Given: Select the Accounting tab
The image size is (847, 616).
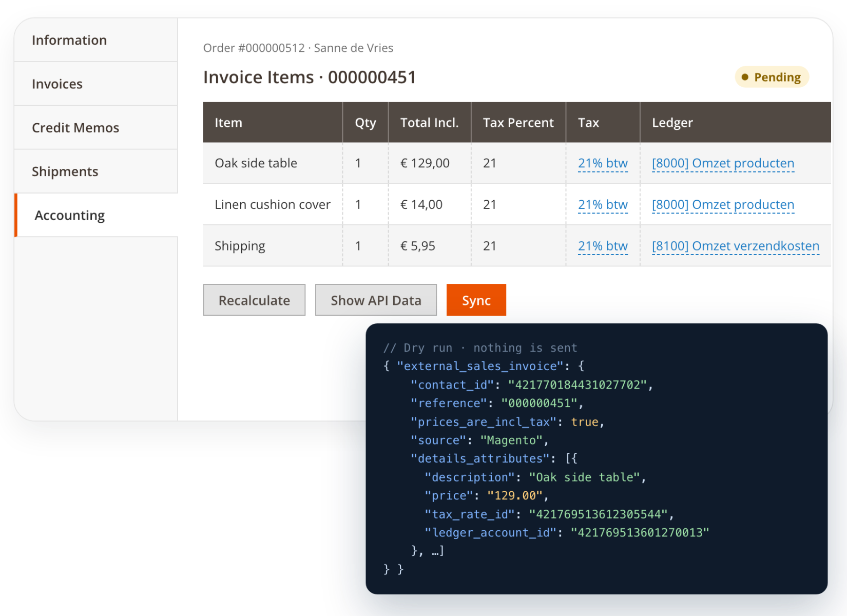Looking at the screenshot, I should click(x=96, y=215).
